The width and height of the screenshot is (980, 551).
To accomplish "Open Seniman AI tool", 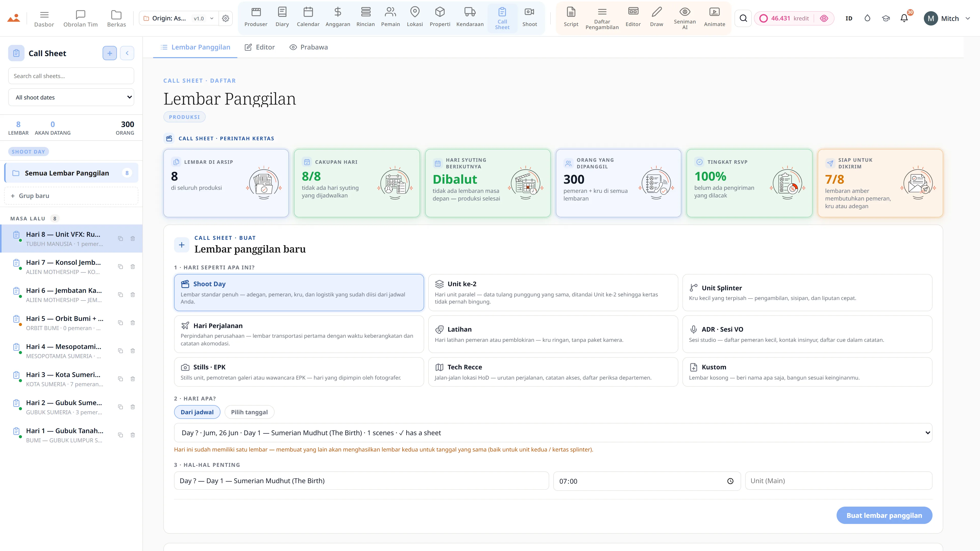I will (x=684, y=18).
